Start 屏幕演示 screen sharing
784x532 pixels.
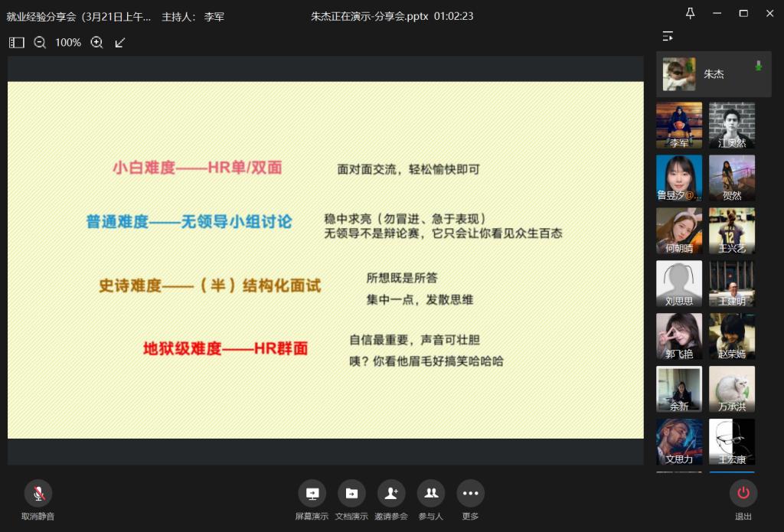(312, 494)
